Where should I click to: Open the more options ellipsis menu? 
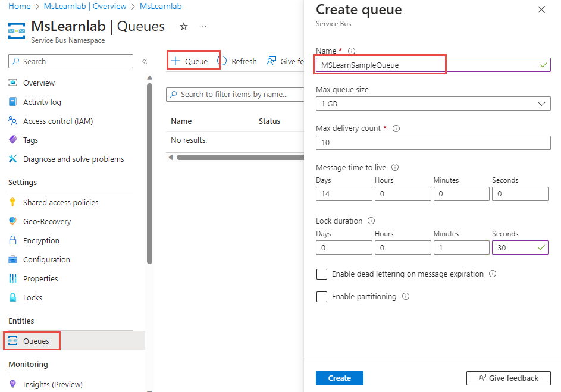point(203,26)
